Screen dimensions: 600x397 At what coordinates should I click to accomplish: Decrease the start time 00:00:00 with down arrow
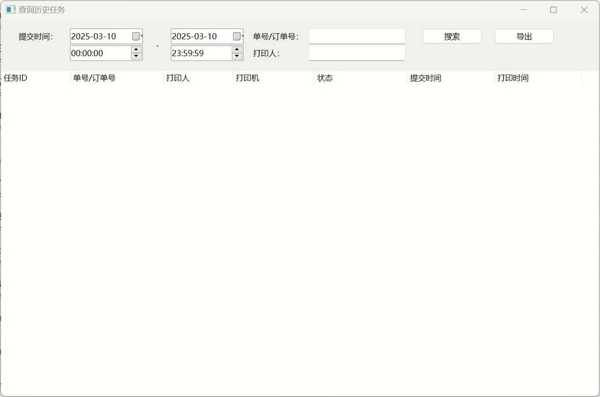[x=136, y=56]
